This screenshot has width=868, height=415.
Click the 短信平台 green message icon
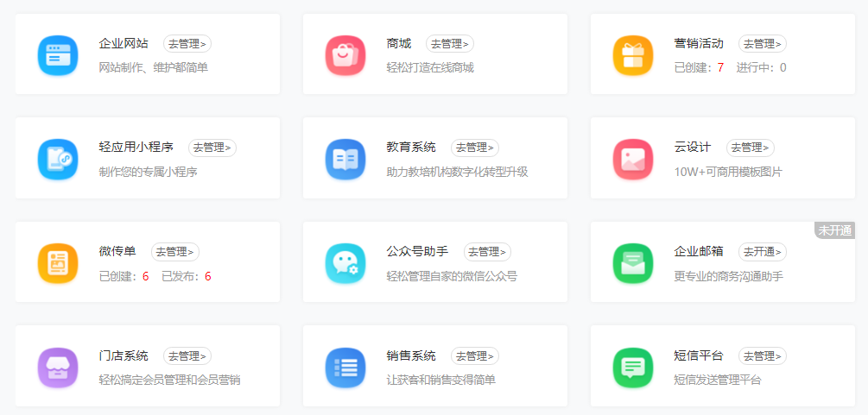pos(633,367)
